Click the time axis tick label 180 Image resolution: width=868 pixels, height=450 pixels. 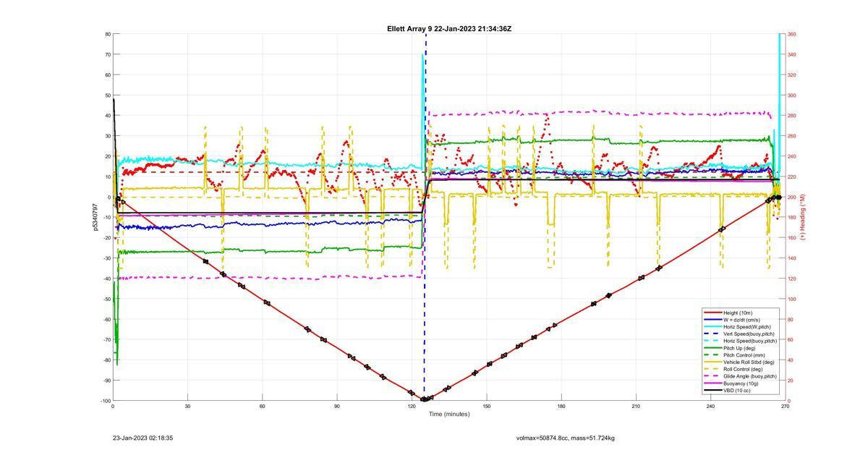click(561, 407)
